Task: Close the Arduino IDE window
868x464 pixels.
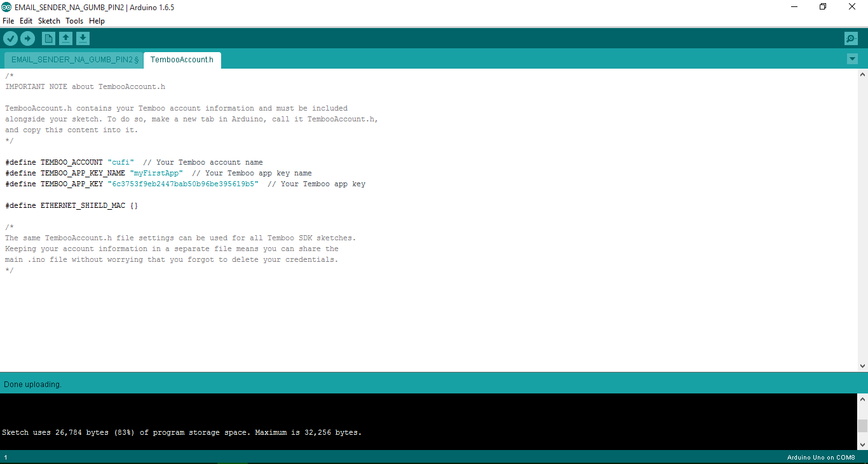Action: pos(853,7)
